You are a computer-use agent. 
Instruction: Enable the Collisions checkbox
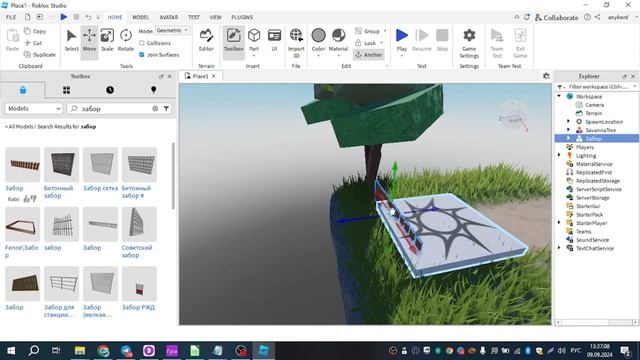pyautogui.click(x=142, y=43)
